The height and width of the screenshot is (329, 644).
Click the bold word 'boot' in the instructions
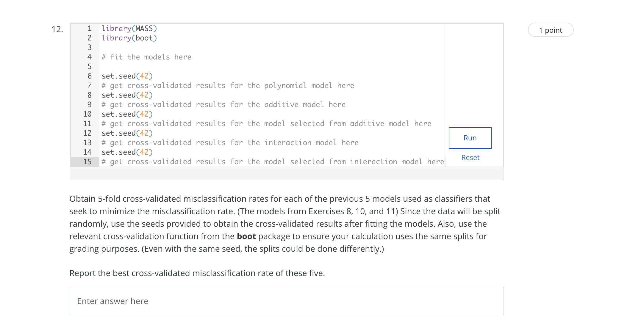point(246,236)
